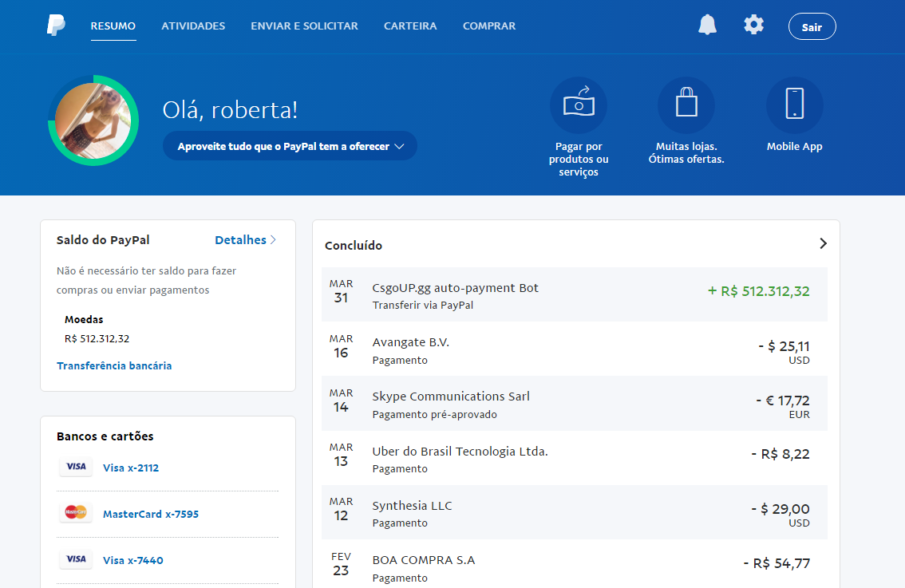Open the notifications bell
The image size is (905, 588).
tap(707, 25)
